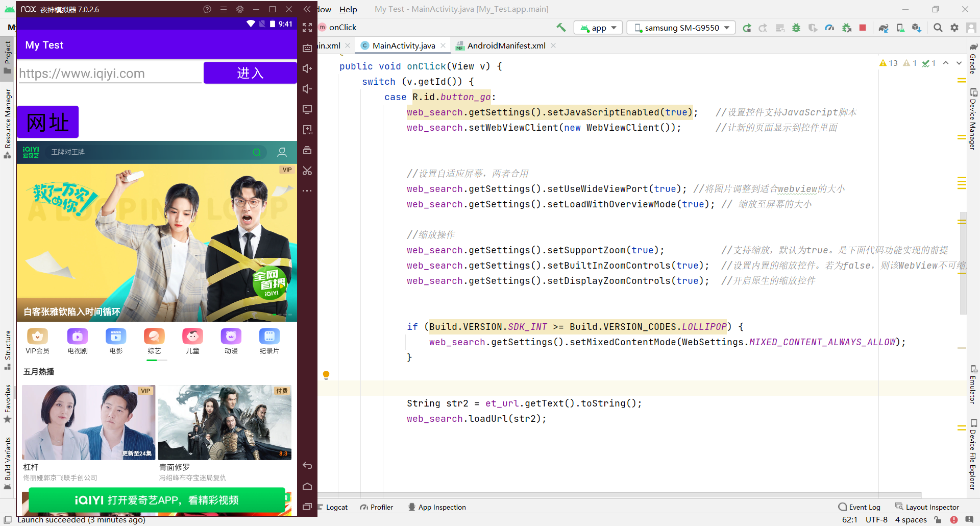Switch to the AndroidManifest.xml tab
The image size is (980, 526).
tap(506, 45)
